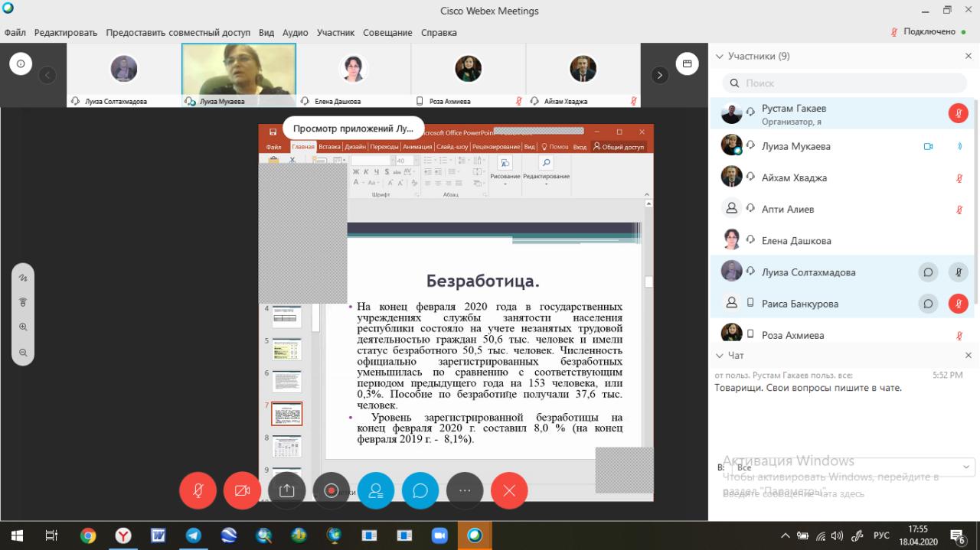This screenshot has width=980, height=550.
Task: Close the participants panel
Action: (969, 56)
